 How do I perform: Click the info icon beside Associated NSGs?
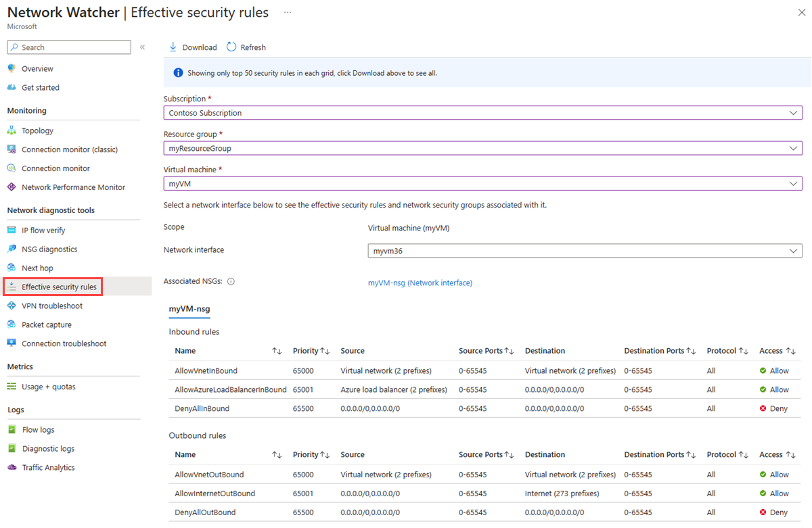pyautogui.click(x=231, y=282)
